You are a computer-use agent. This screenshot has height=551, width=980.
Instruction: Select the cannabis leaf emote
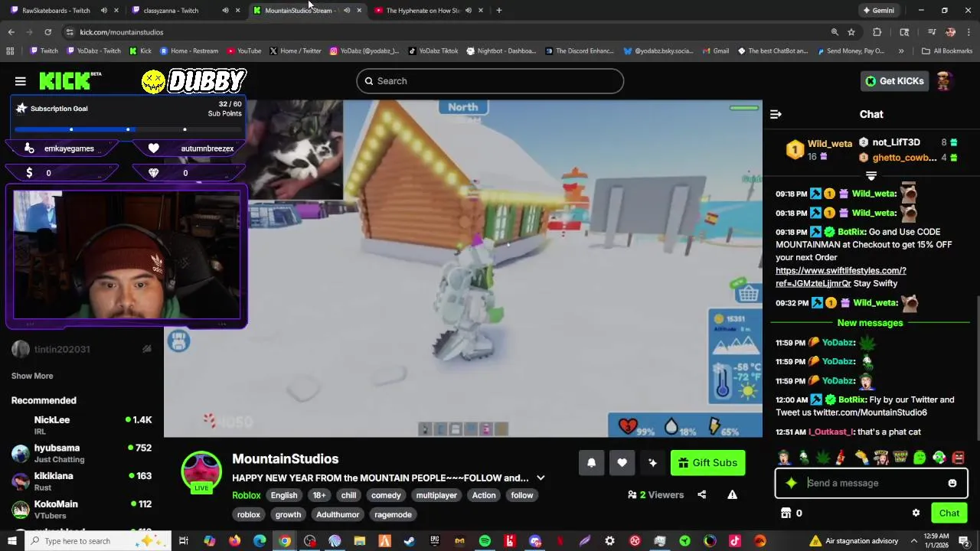(x=823, y=458)
